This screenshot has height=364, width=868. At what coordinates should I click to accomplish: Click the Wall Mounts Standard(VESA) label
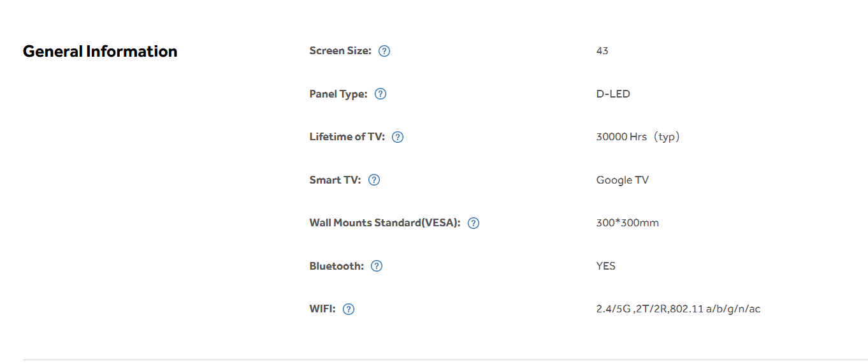[385, 223]
